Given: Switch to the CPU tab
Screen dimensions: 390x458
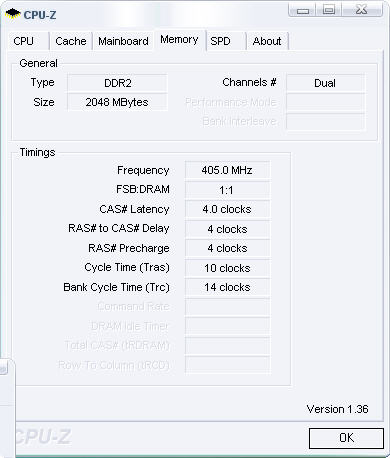Looking at the screenshot, I should tap(29, 41).
